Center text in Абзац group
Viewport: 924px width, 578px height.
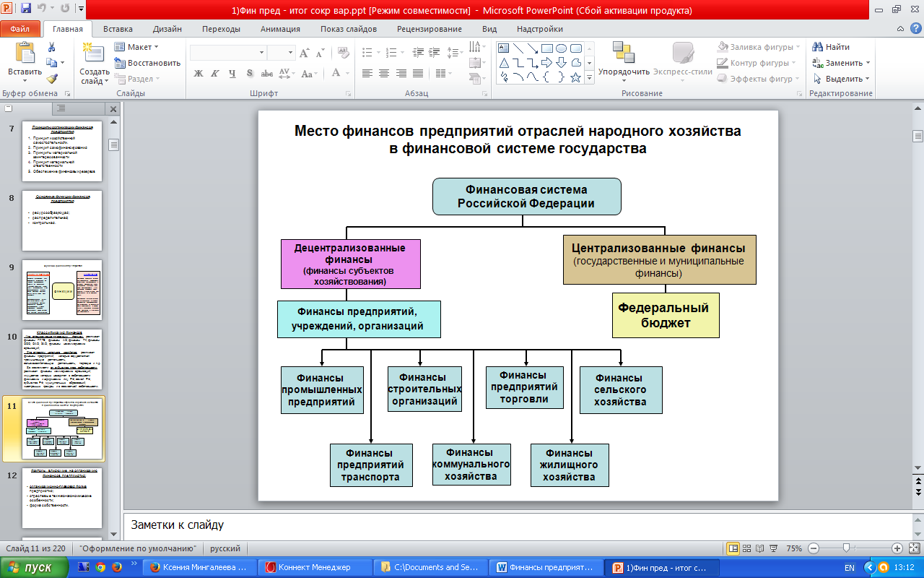384,73
